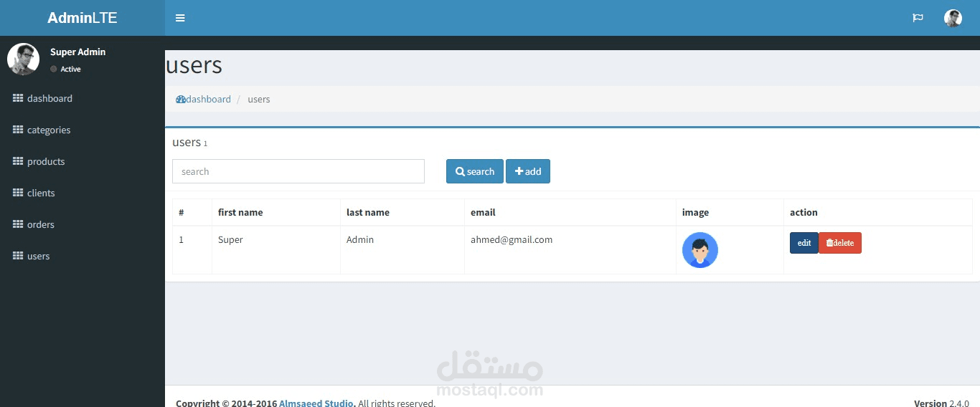The image size is (980, 407).
Task: Open the flag language icon in header
Action: tap(918, 18)
